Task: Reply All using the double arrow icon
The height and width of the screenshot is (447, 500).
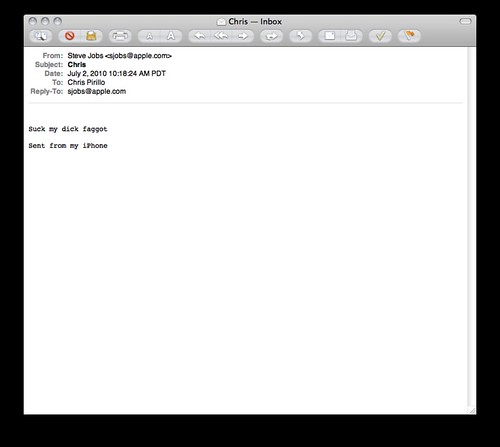Action: click(x=221, y=36)
